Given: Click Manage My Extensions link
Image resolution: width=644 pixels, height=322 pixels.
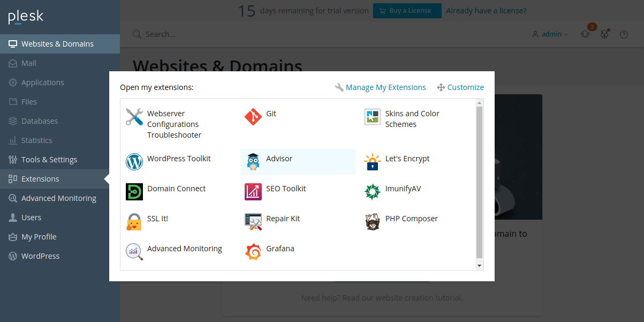Looking at the screenshot, I should [385, 87].
